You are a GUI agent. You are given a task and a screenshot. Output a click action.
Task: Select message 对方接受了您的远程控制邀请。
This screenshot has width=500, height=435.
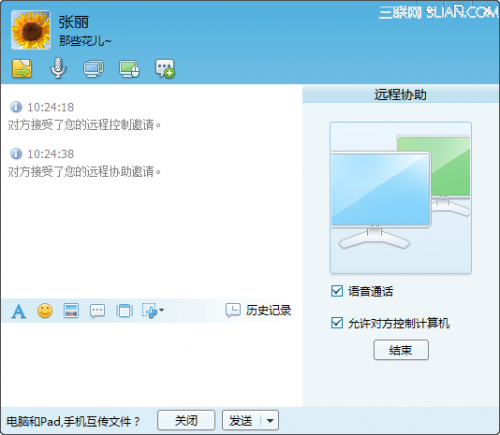click(x=85, y=125)
